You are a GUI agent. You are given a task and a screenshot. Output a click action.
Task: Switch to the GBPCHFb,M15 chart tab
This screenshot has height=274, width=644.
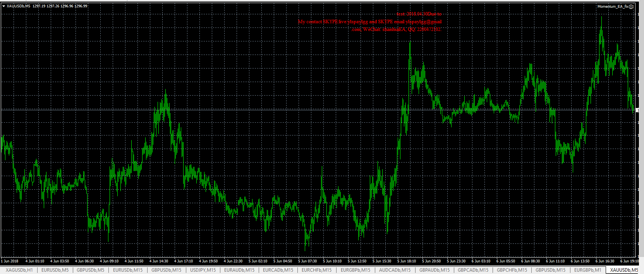tap(512, 270)
